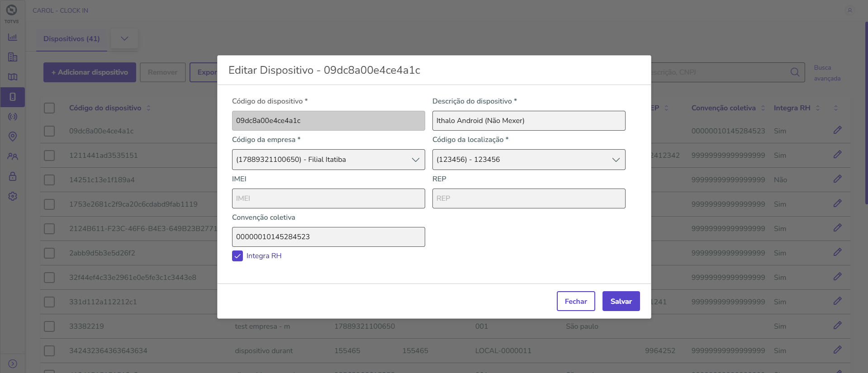Click the padlock security sidebar icon
Screen dimensions: 868x373
pos(13,176)
